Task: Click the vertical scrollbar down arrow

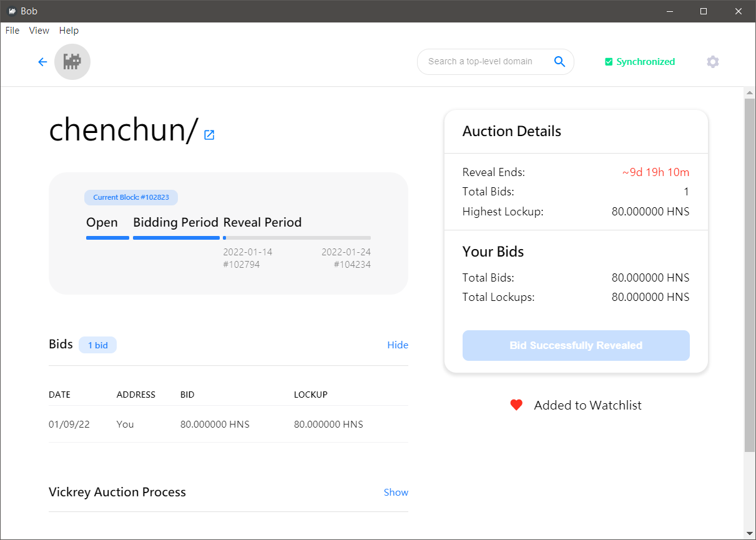Action: click(750, 533)
